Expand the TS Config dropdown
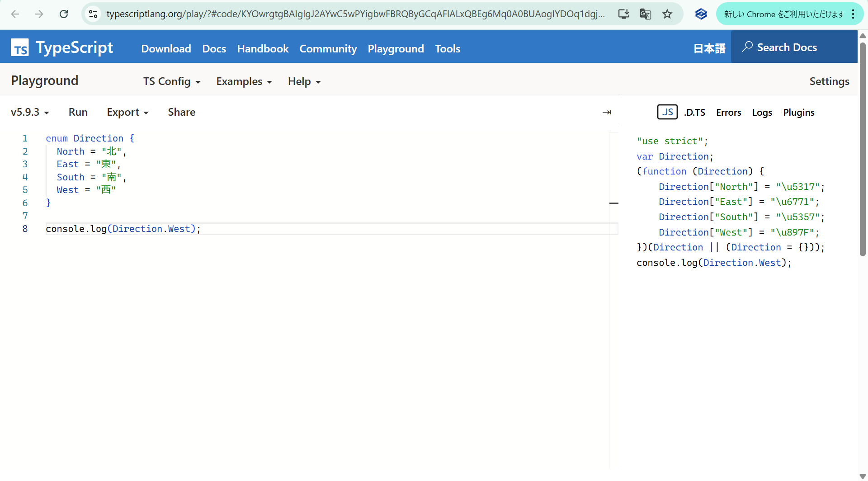This screenshot has height=481, width=868. 172,81
